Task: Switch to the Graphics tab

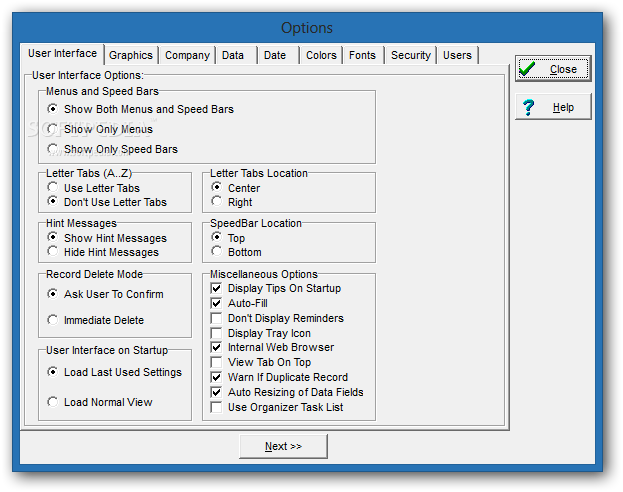Action: pos(131,55)
